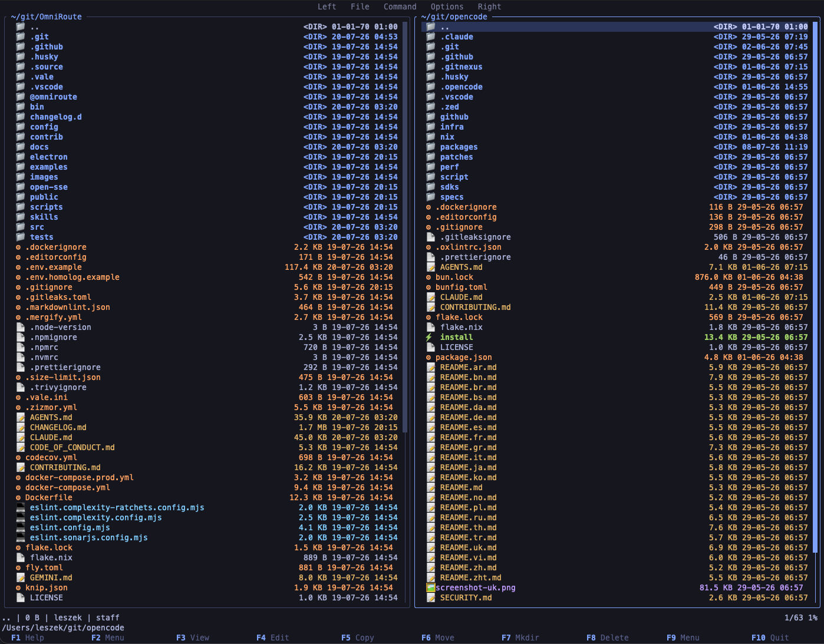The height and width of the screenshot is (644, 824).
Task: Select the tests folder icon
Action: pos(21,237)
